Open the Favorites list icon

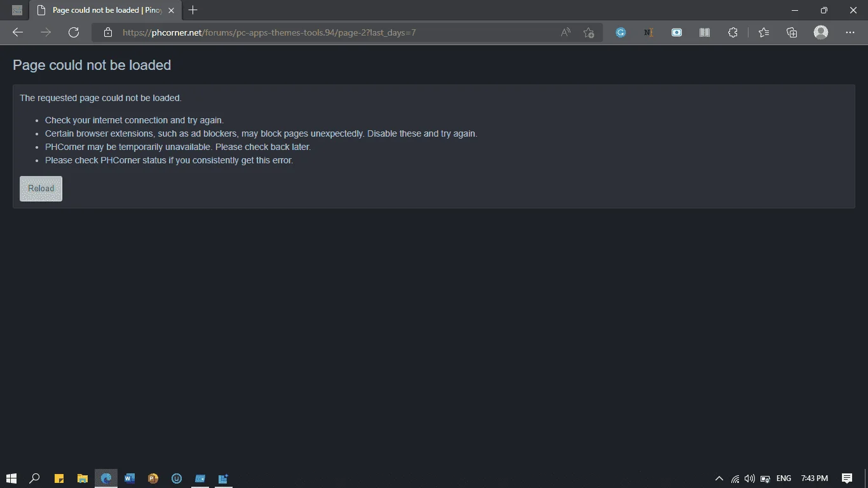click(x=764, y=32)
